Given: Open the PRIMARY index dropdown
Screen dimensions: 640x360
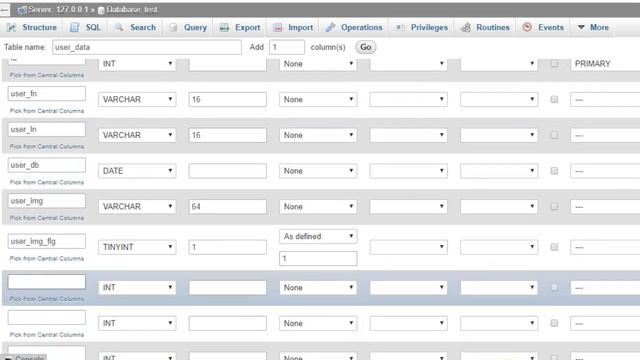Looking at the screenshot, I should click(x=605, y=64).
